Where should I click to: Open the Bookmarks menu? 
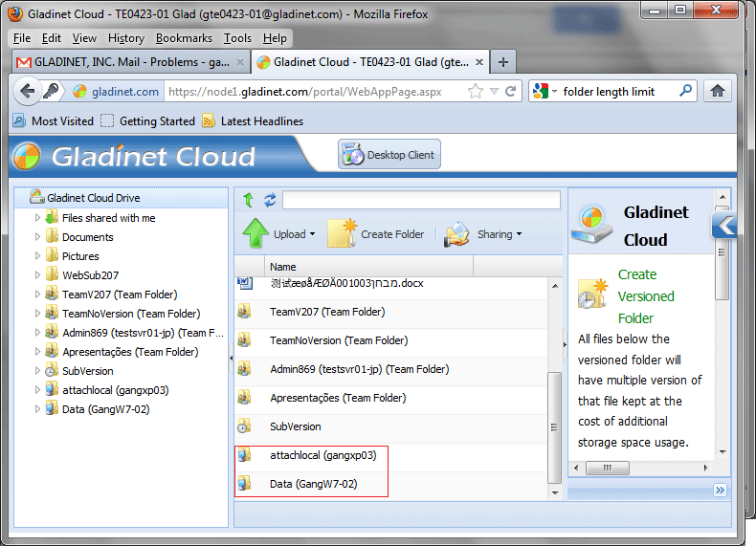click(x=184, y=38)
